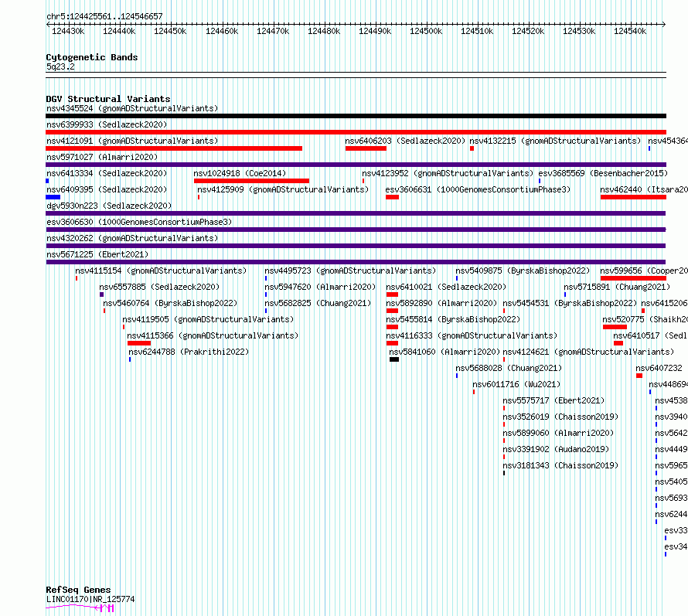The image size is (688, 616).
Task: Click the 124490k ruler tick label
Action: 375,31
